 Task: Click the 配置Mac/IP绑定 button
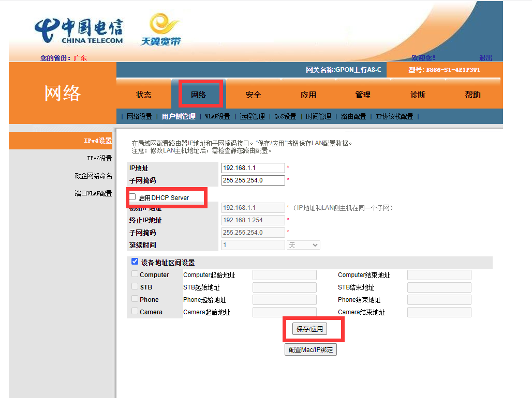pyautogui.click(x=311, y=350)
